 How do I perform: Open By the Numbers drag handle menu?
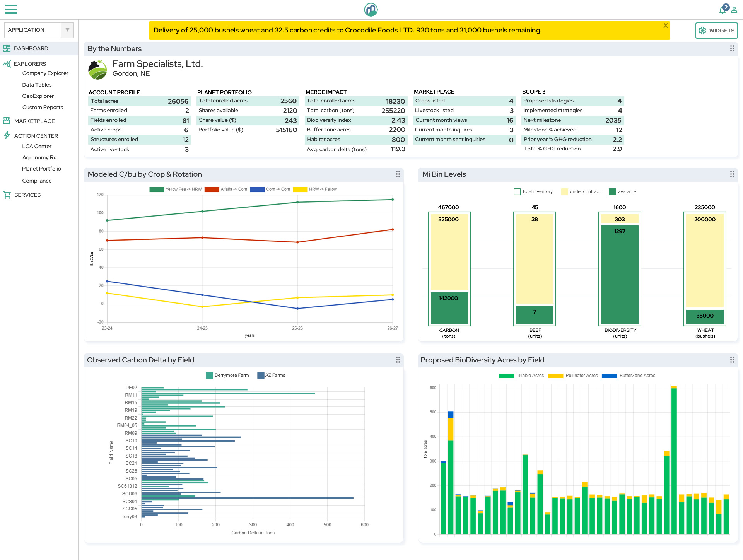tap(732, 48)
